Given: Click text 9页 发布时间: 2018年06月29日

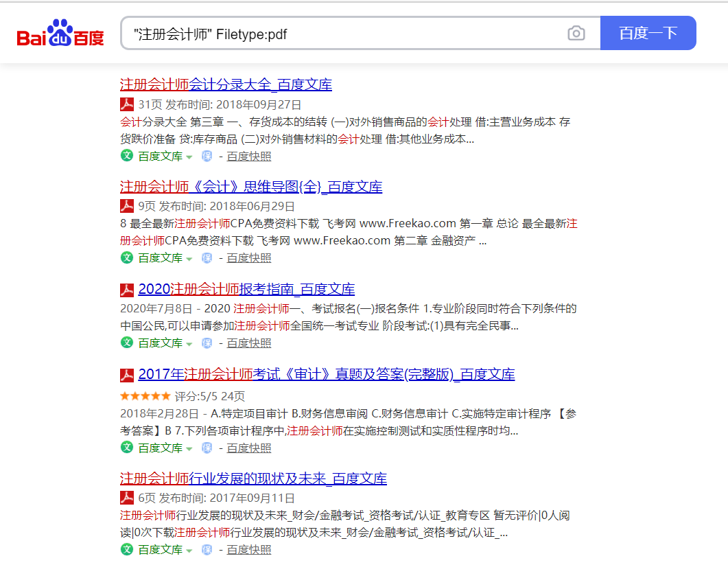Looking at the screenshot, I should [217, 207].
